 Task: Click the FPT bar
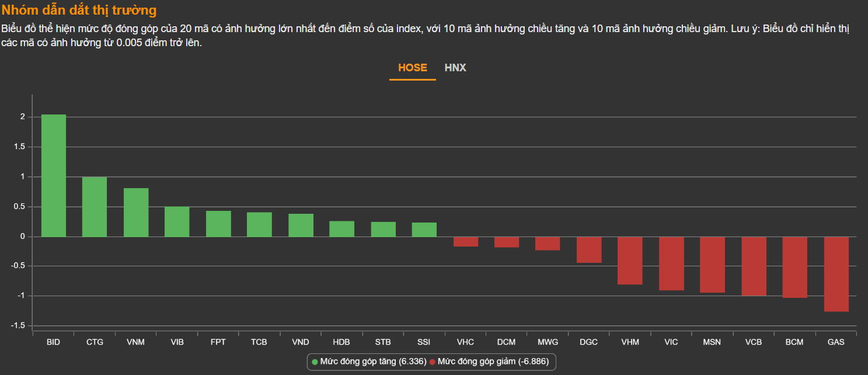click(x=218, y=224)
